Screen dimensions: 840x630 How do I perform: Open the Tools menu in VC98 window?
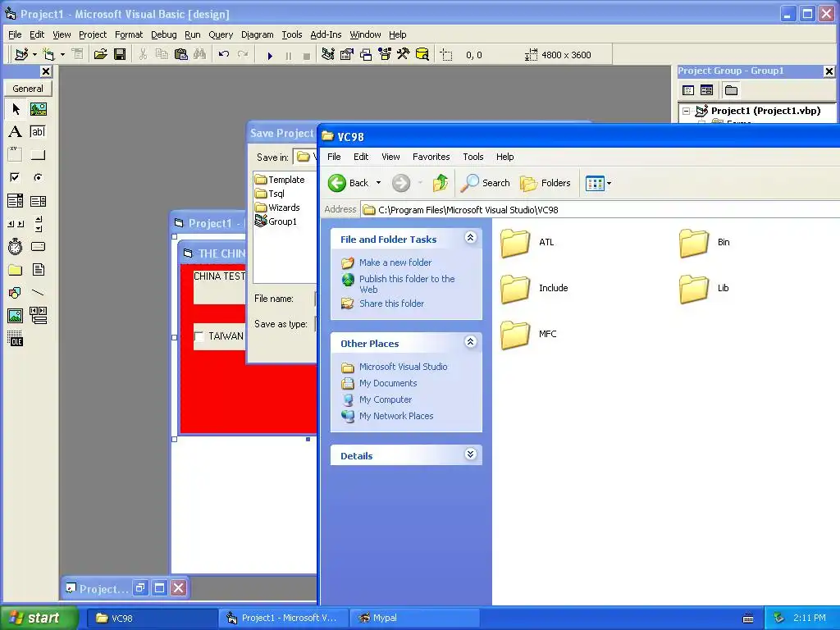473,157
